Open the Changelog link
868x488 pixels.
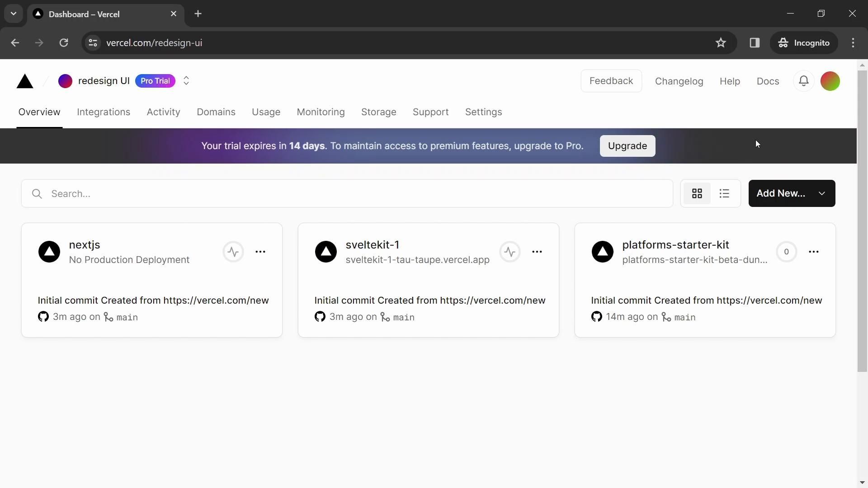679,81
